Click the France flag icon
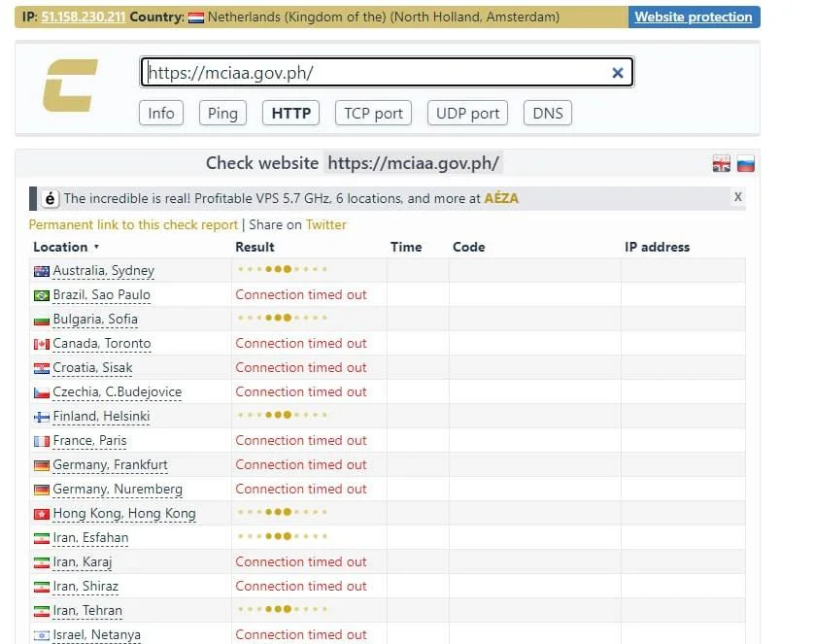815x644 pixels. (x=42, y=441)
